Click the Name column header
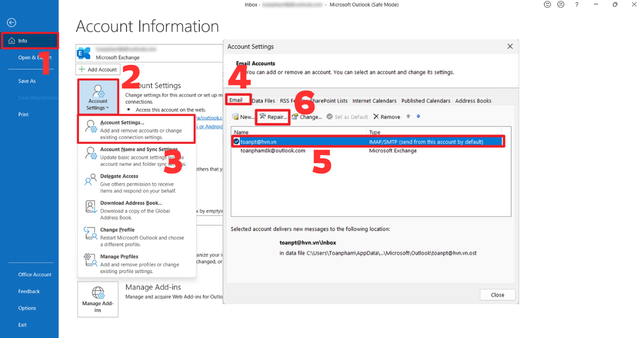 point(299,132)
